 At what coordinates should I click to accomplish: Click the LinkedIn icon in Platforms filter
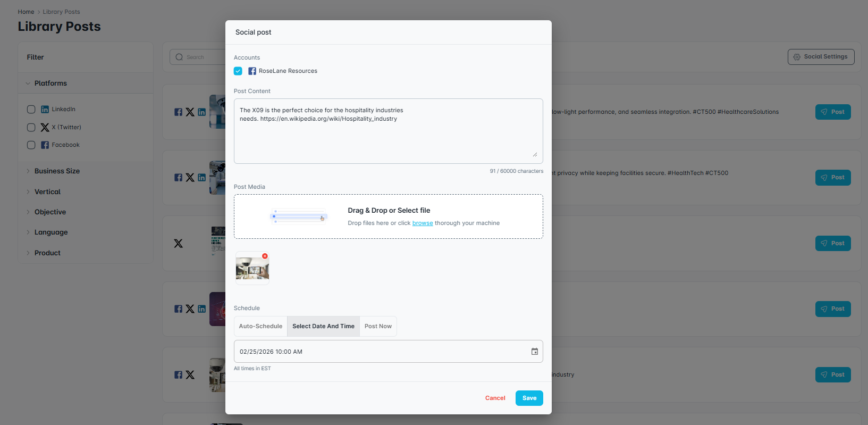tap(45, 110)
